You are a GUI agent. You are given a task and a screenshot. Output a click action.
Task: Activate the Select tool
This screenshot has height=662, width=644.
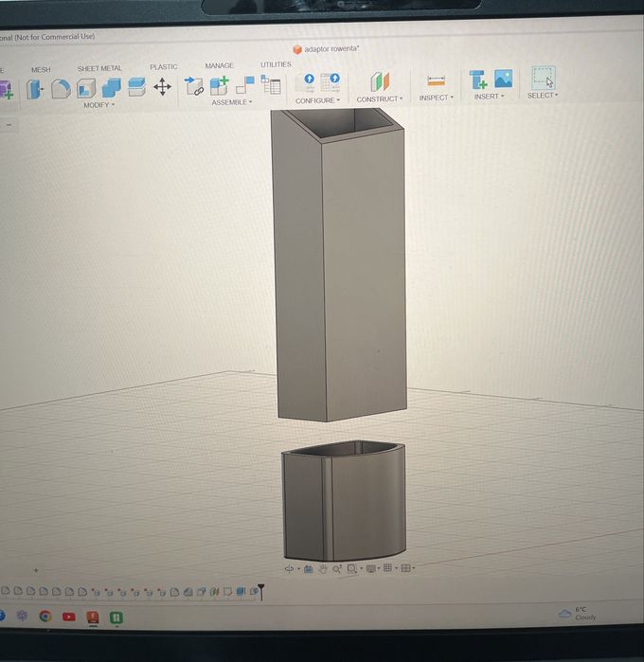pyautogui.click(x=543, y=78)
